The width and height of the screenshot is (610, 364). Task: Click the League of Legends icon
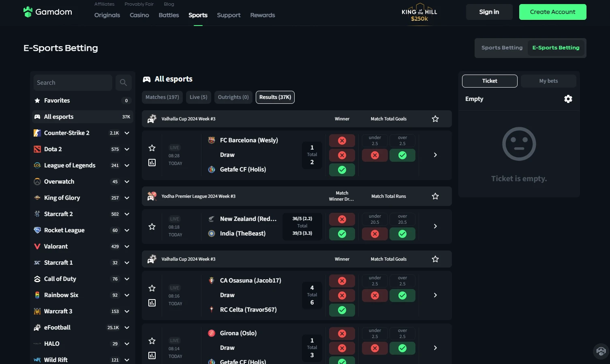pos(37,165)
